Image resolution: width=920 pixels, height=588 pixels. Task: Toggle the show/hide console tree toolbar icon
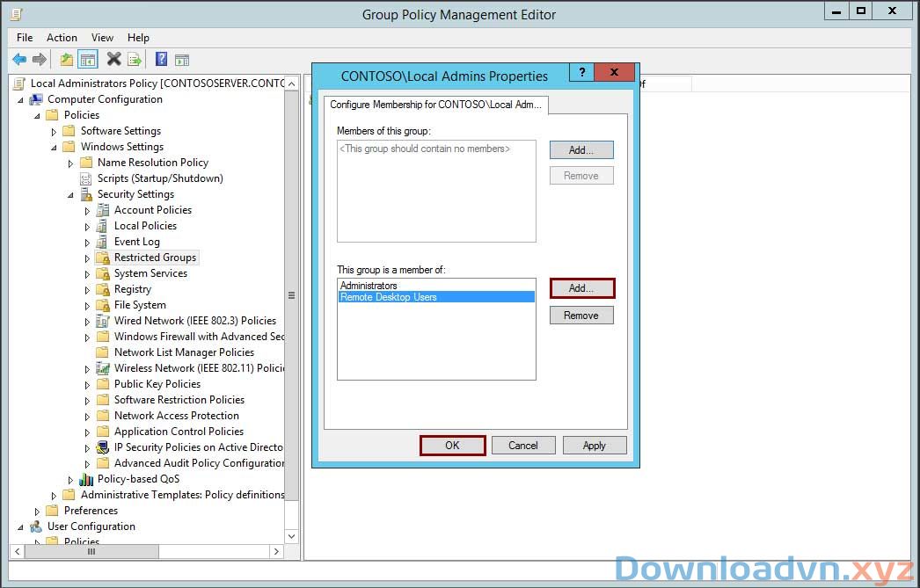click(x=88, y=59)
